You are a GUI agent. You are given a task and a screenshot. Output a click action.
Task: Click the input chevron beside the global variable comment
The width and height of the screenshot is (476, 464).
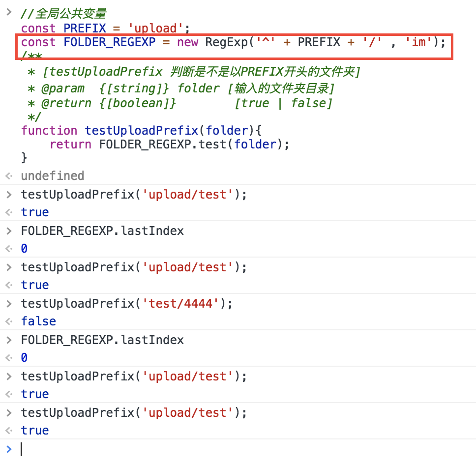(8, 12)
